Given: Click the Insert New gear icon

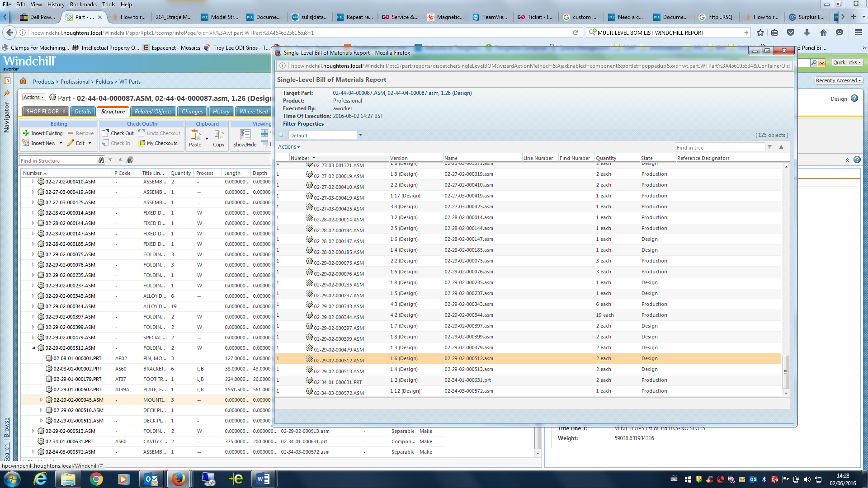Looking at the screenshot, I should click(26, 143).
